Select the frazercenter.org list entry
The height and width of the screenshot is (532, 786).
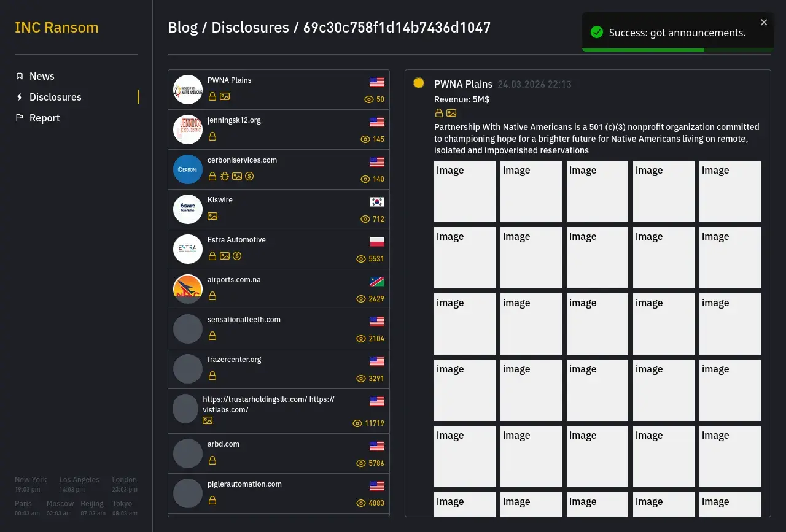234,360
